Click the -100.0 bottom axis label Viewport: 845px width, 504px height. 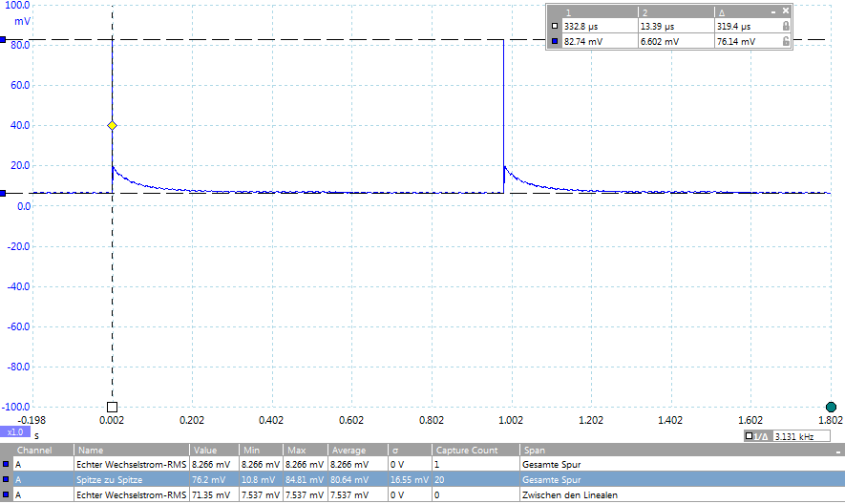coord(15,407)
